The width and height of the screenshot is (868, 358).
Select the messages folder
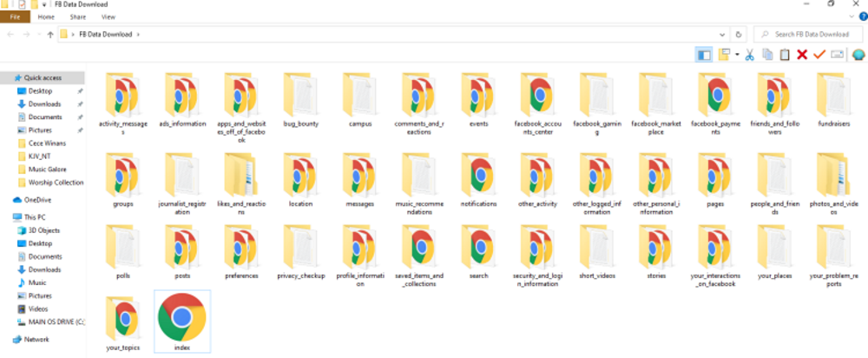[x=360, y=179]
